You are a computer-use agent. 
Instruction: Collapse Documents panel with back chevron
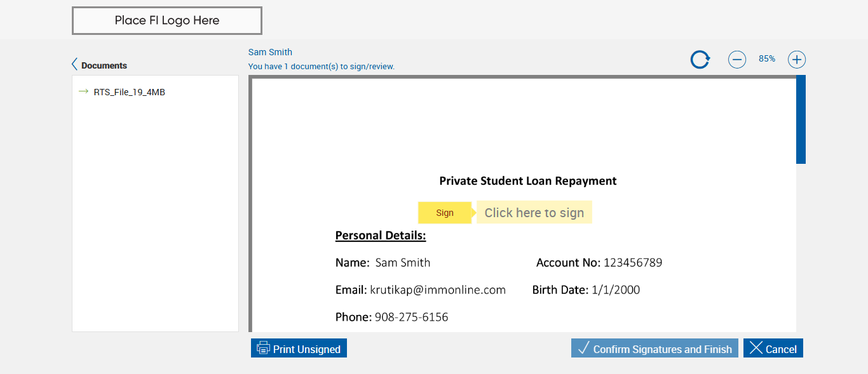coord(75,64)
